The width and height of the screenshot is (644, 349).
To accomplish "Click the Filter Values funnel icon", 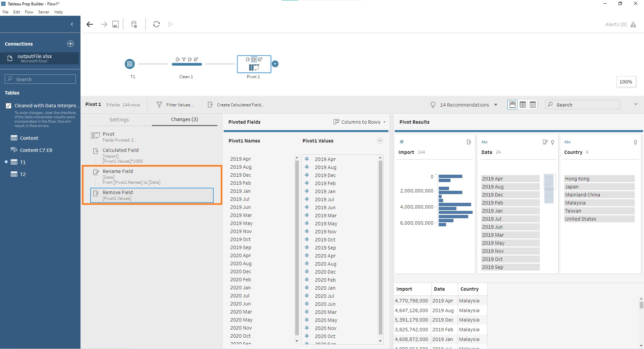I will (159, 105).
